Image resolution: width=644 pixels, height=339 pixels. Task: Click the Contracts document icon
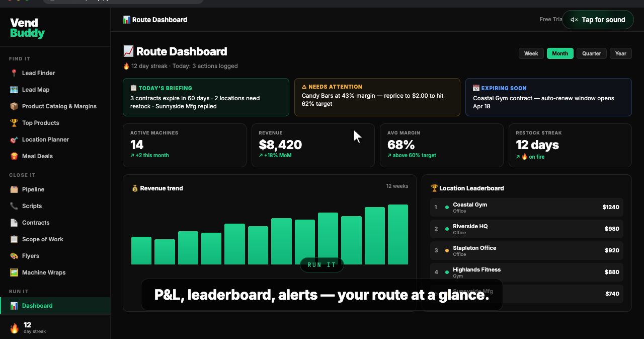click(14, 223)
